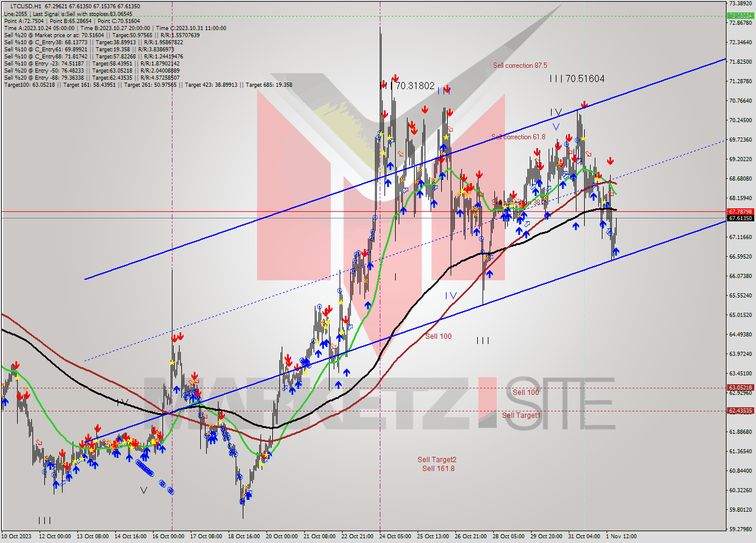
Task: Click the 'Sell Target2' label
Action: (x=437, y=460)
